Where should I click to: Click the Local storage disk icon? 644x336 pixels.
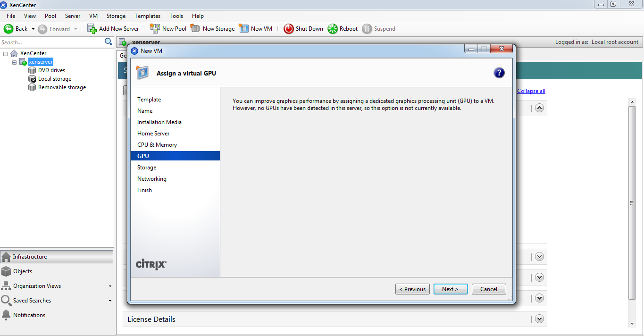point(32,79)
